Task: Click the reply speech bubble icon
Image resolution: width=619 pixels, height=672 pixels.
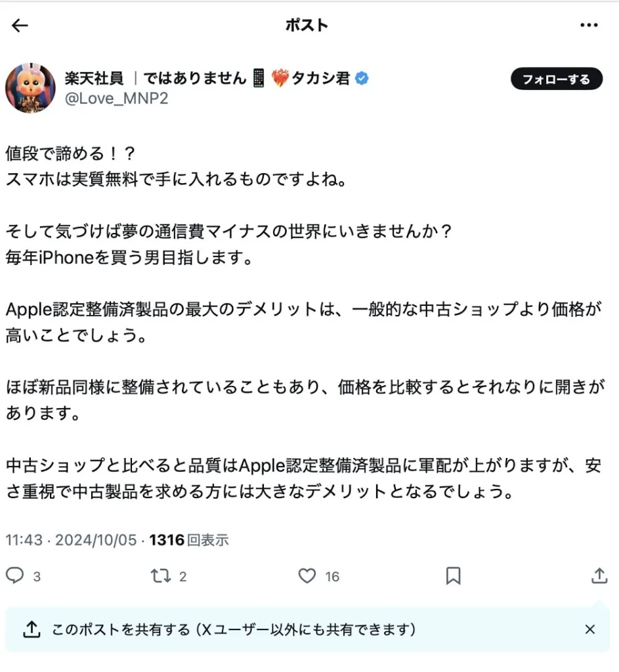Action: click(x=14, y=575)
